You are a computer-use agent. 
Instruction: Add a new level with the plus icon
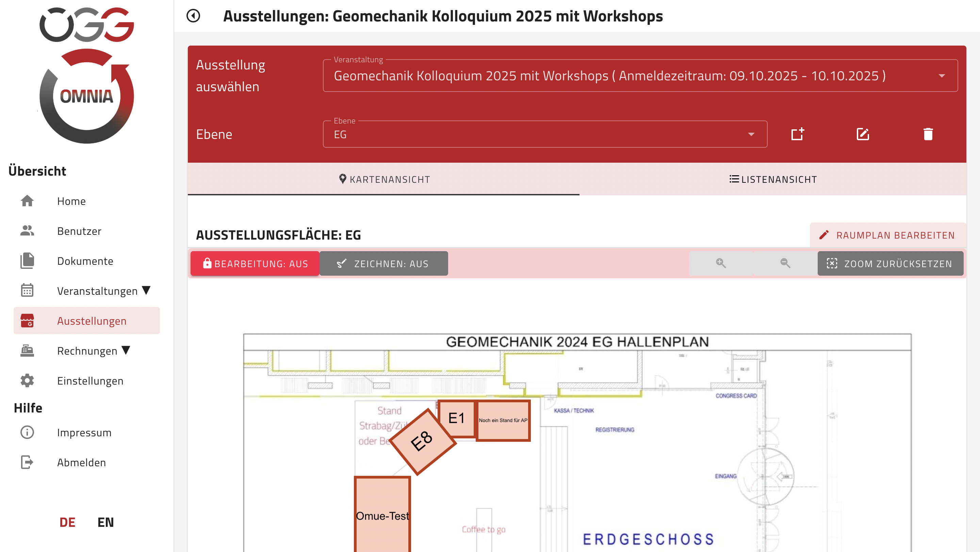(797, 134)
